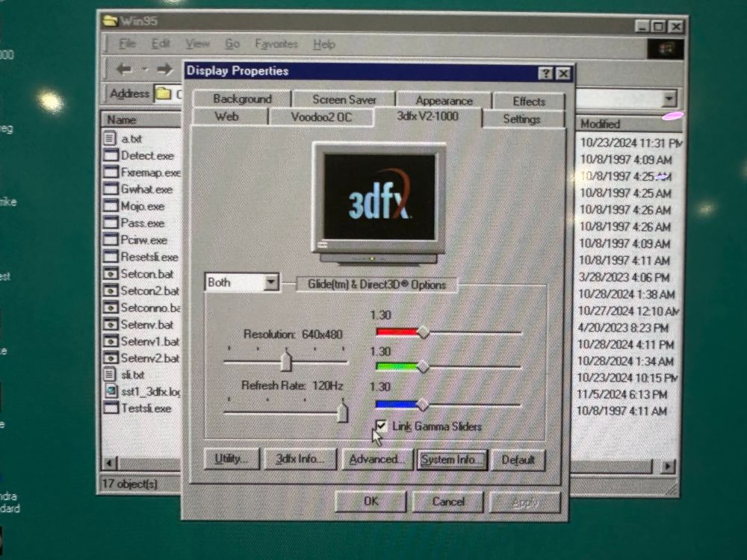Select the Fxremap.exe file icon
Image resolution: width=747 pixels, height=560 pixels.
pos(111,172)
